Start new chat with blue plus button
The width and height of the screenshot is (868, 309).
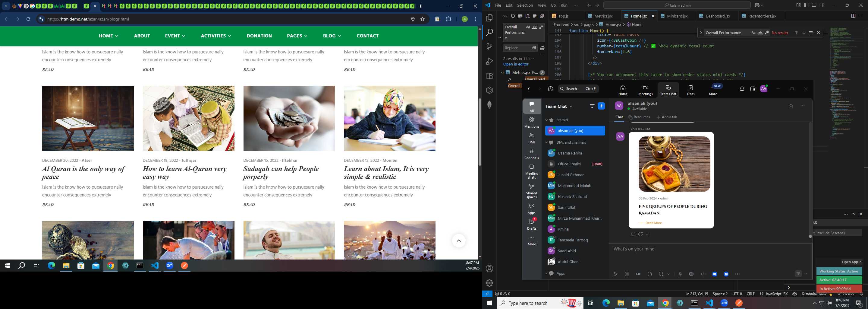tap(601, 106)
